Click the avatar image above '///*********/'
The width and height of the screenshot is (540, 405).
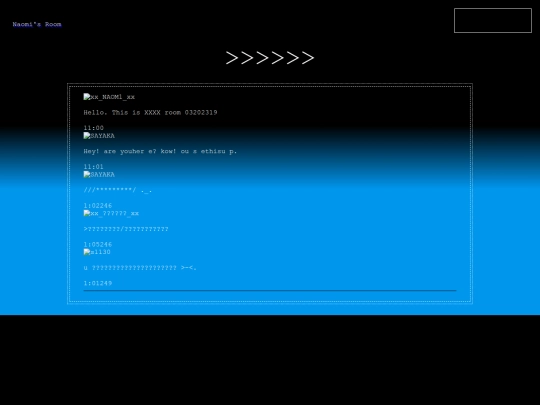click(x=99, y=175)
